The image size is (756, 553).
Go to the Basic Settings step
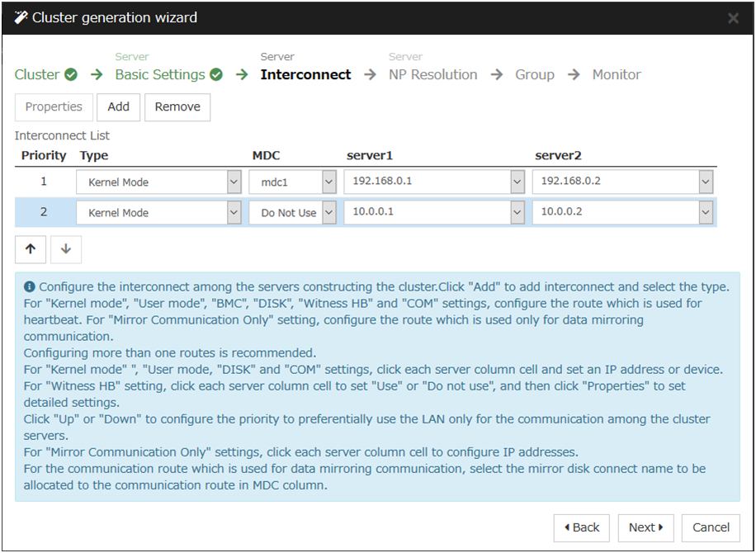point(160,74)
